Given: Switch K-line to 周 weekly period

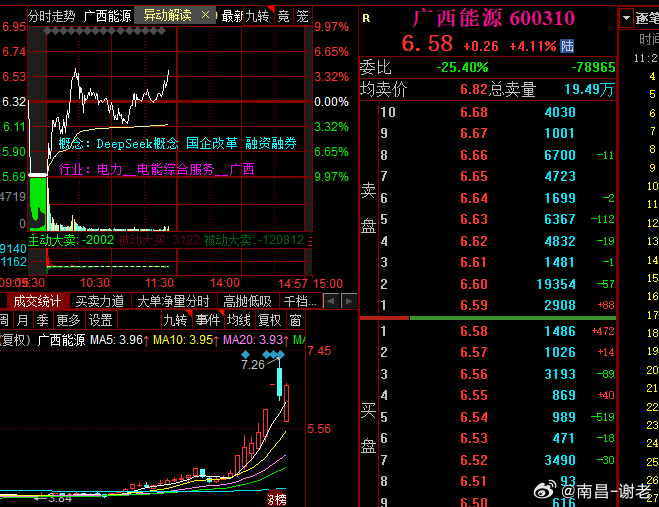Looking at the screenshot, I should click(x=4, y=320).
